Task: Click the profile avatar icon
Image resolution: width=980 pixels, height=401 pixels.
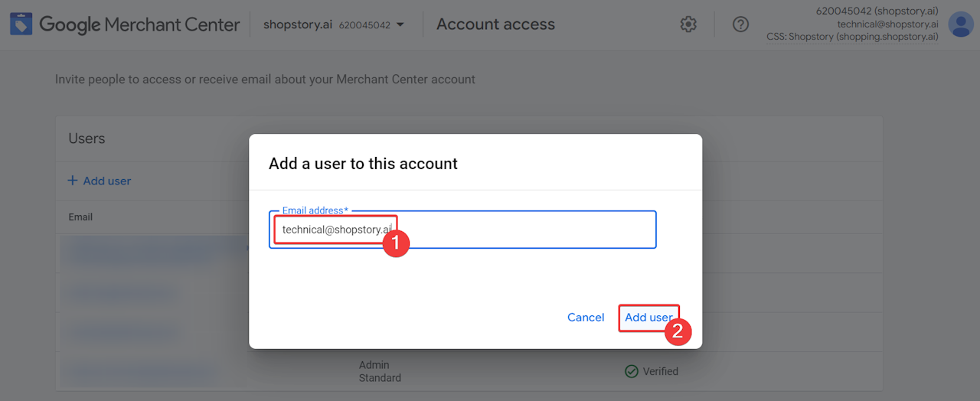Action: tap(961, 24)
